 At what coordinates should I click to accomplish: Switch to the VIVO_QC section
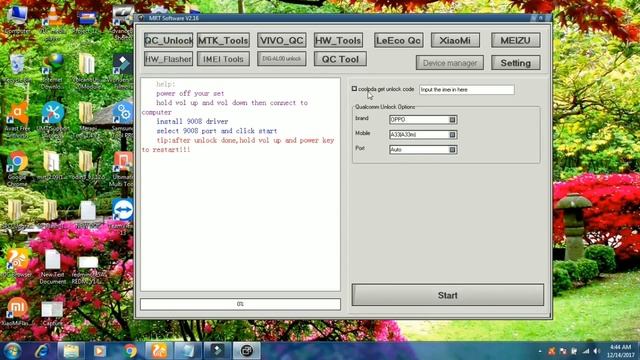[282, 40]
